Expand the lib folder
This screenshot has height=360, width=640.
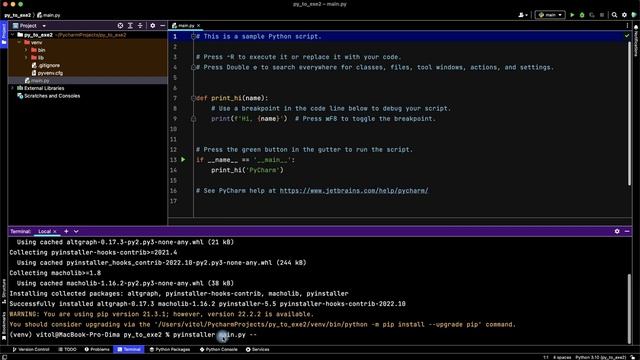click(x=27, y=58)
